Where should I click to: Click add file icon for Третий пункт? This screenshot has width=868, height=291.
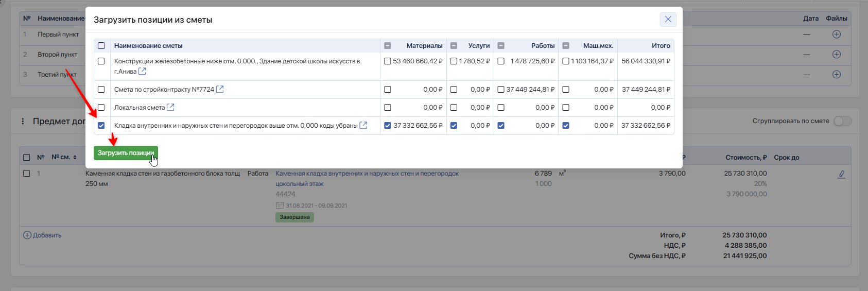[836, 74]
